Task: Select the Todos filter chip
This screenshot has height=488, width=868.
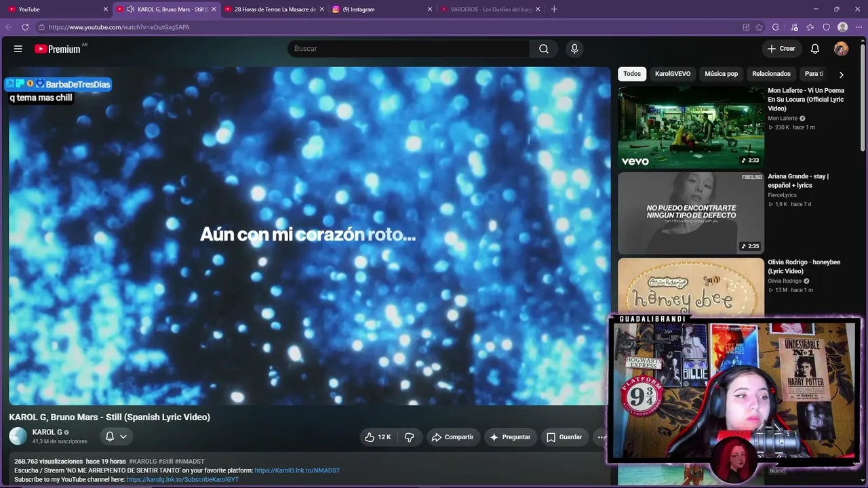Action: tap(632, 74)
